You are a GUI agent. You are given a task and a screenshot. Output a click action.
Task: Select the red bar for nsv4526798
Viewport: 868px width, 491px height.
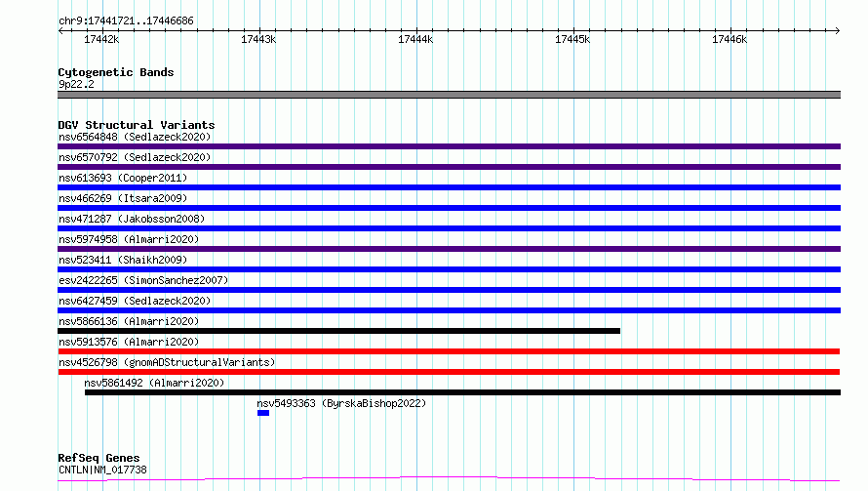(x=449, y=372)
